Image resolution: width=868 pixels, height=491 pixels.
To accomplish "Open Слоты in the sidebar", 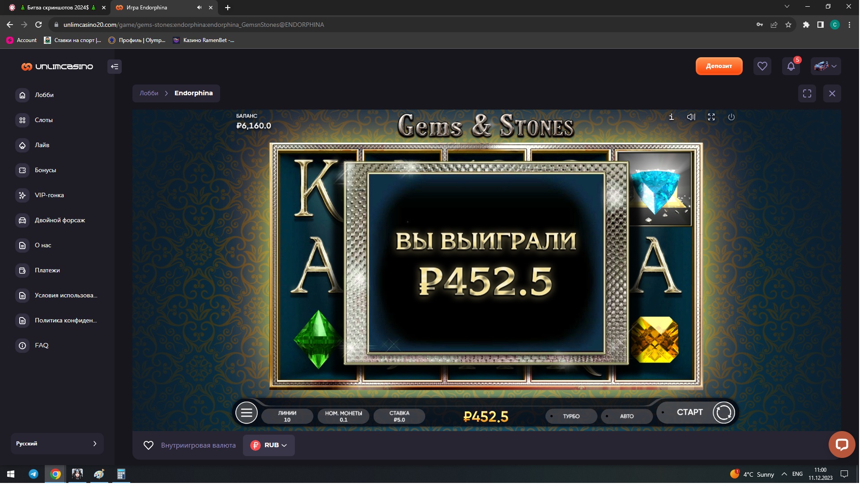I will [x=43, y=120].
